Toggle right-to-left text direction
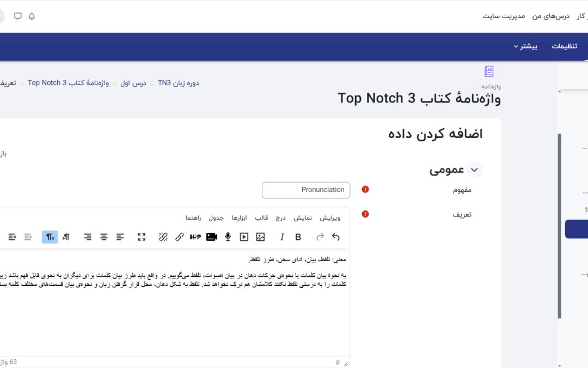Screen dimensions: 588x368 point(50,237)
